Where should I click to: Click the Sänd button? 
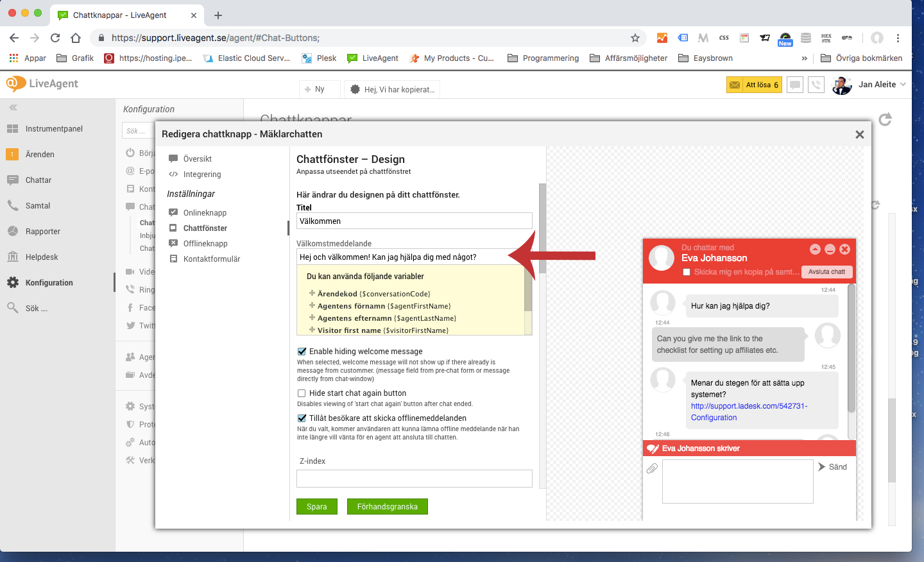coord(832,467)
